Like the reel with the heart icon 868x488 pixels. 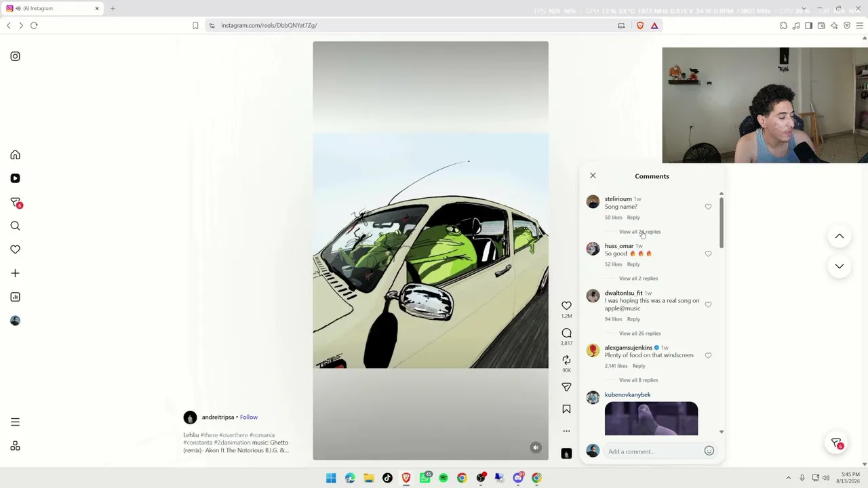tap(566, 306)
